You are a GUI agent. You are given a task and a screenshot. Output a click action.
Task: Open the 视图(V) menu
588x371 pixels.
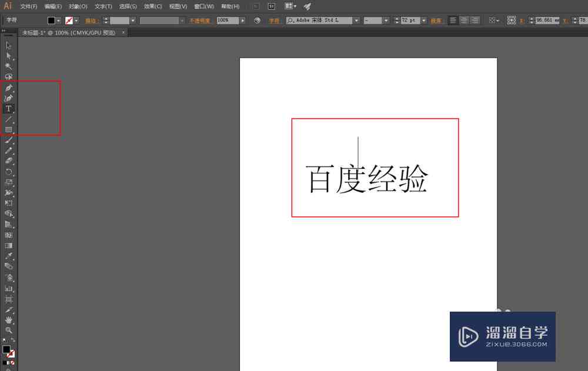(x=178, y=6)
